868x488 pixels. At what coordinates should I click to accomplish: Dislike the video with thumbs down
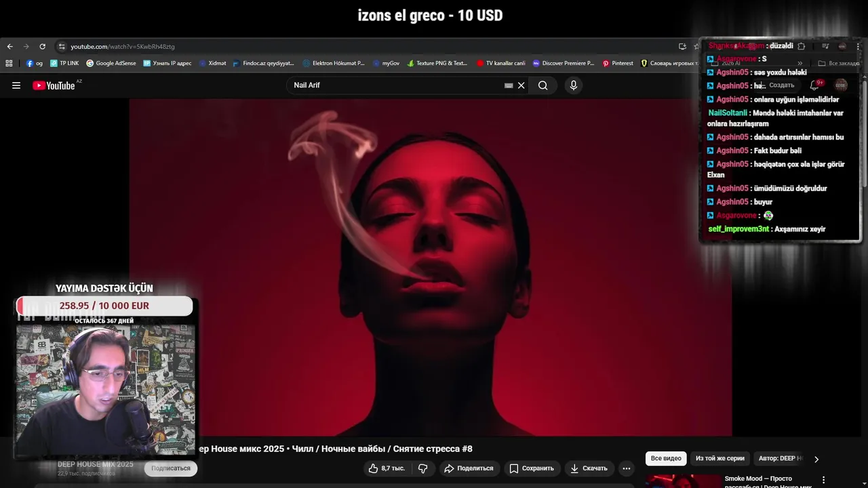pyautogui.click(x=422, y=468)
